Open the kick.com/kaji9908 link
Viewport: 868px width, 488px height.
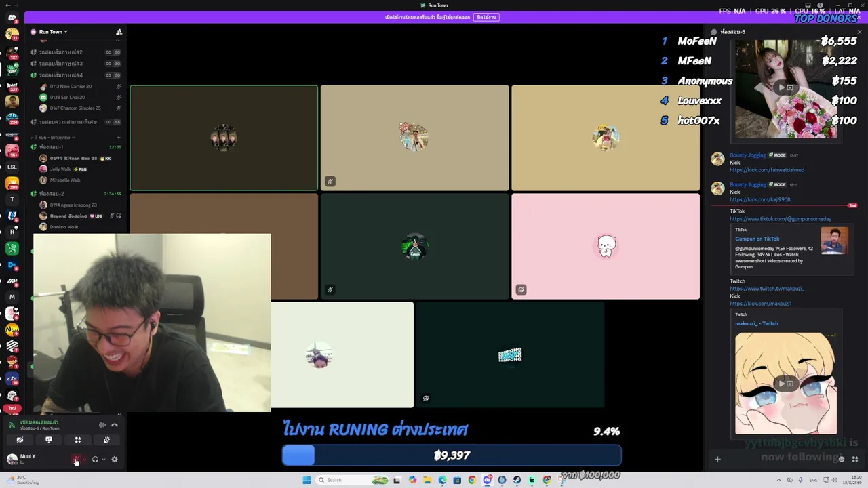coord(759,200)
